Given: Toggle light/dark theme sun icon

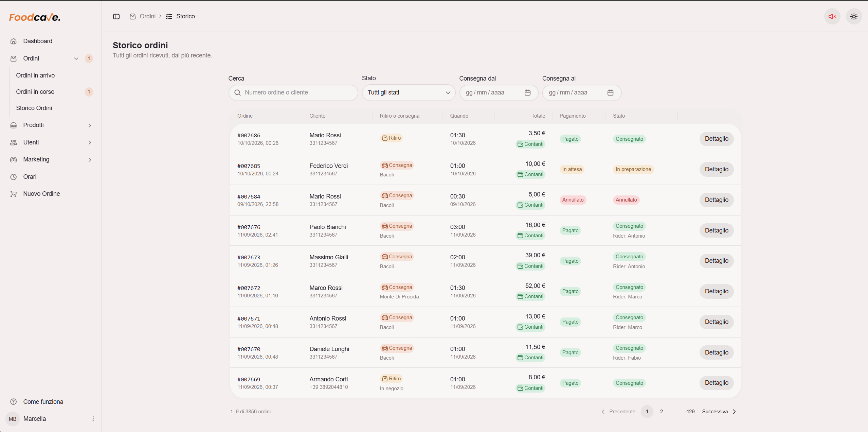Looking at the screenshot, I should pos(854,16).
